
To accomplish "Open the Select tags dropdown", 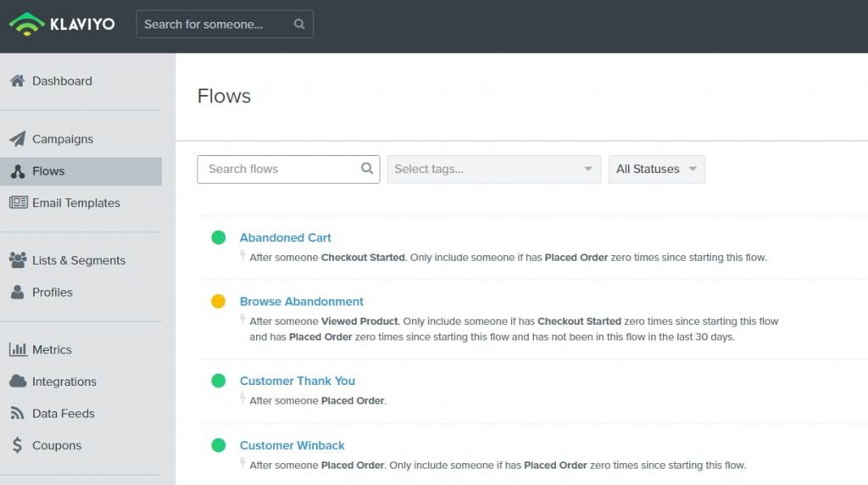I will pyautogui.click(x=493, y=169).
